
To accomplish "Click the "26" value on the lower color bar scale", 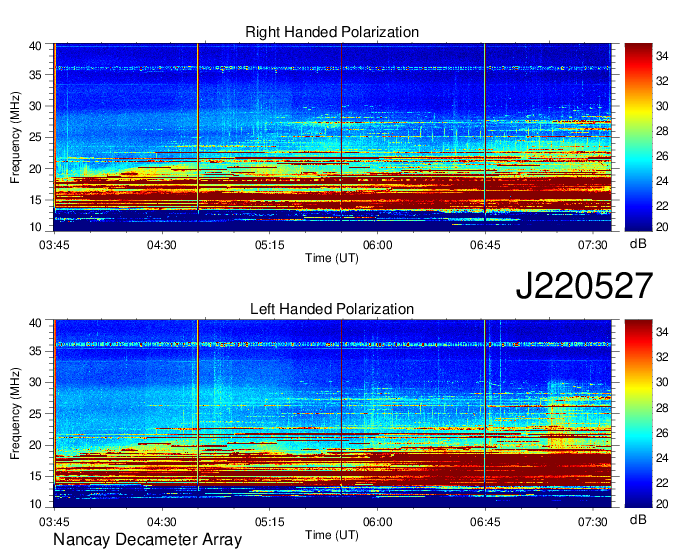I will [662, 433].
